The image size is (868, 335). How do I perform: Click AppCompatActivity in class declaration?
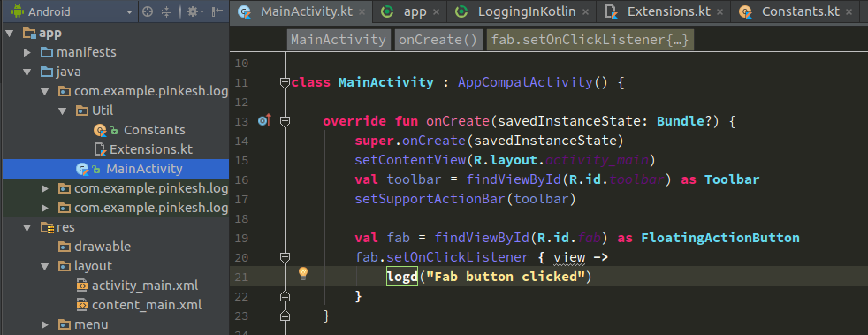click(525, 83)
